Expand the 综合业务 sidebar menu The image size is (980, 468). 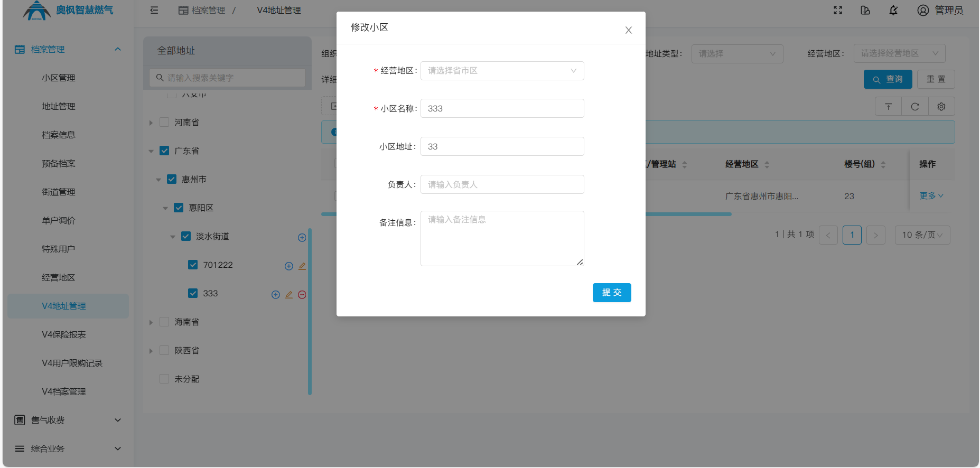pos(68,448)
